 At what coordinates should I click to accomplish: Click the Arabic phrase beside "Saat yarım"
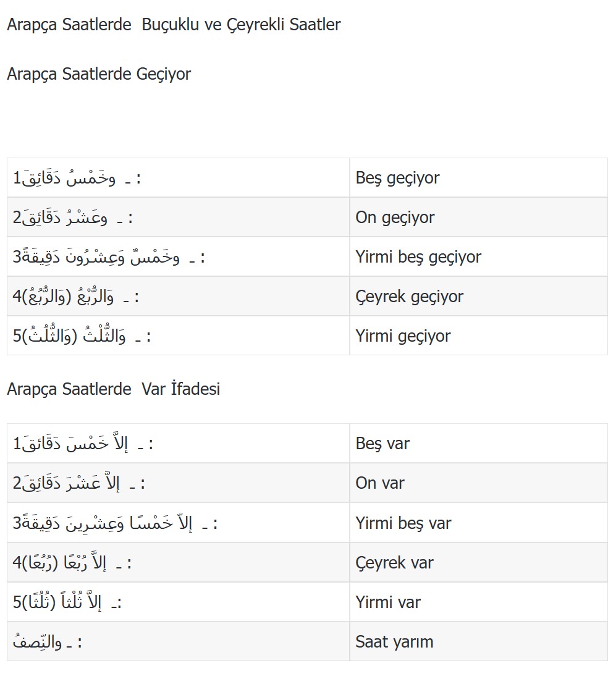click(x=47, y=642)
